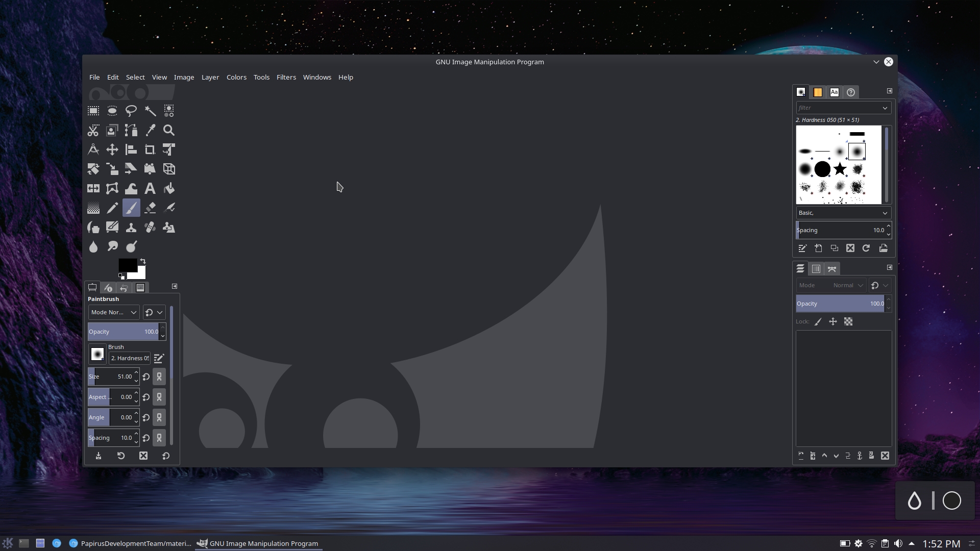
Task: Open the Colors menu
Action: pos(236,77)
